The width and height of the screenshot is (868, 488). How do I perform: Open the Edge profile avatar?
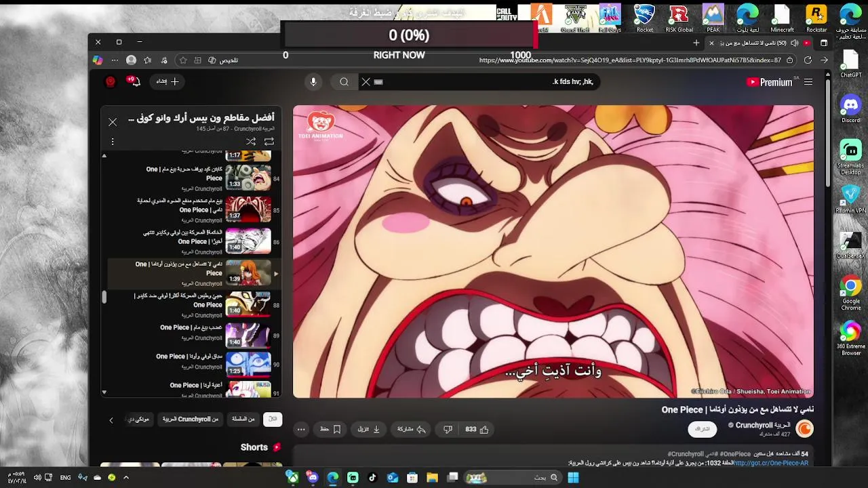[131, 60]
